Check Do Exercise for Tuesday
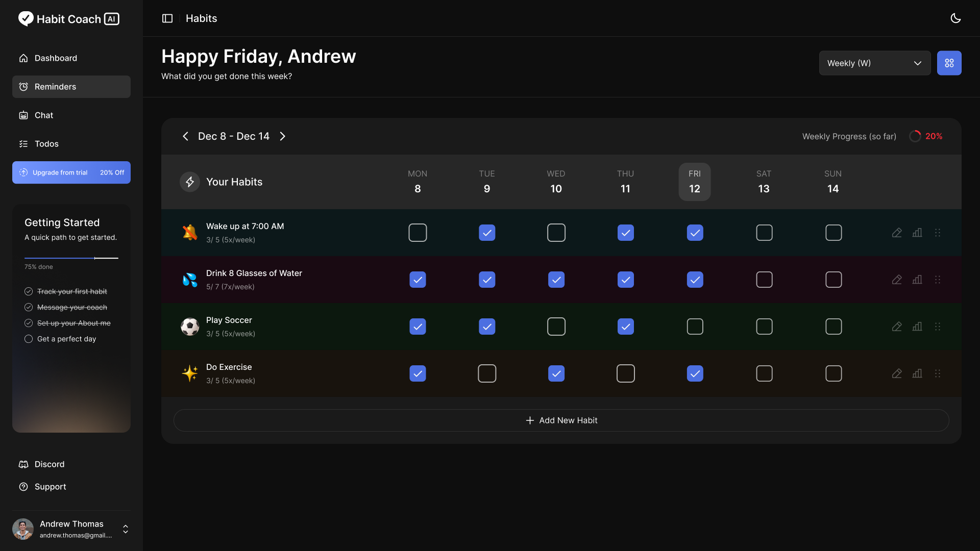Screen dimensions: 980x551 coord(487,373)
